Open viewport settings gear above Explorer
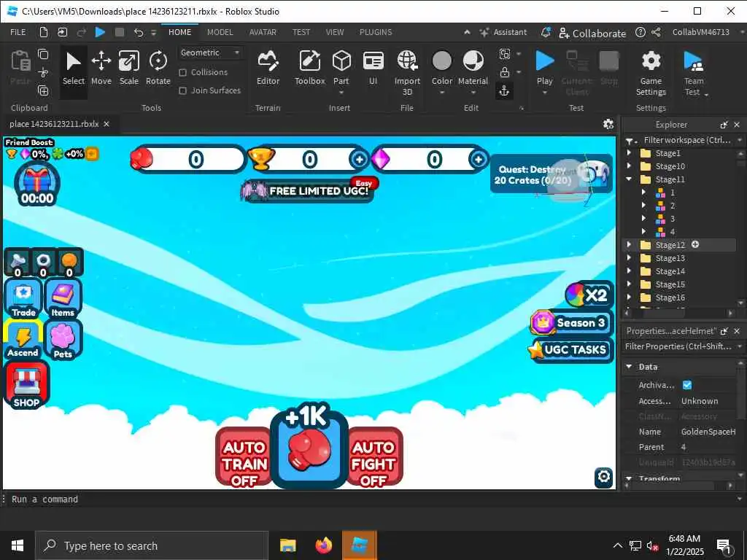This screenshot has width=747, height=560. tap(608, 124)
